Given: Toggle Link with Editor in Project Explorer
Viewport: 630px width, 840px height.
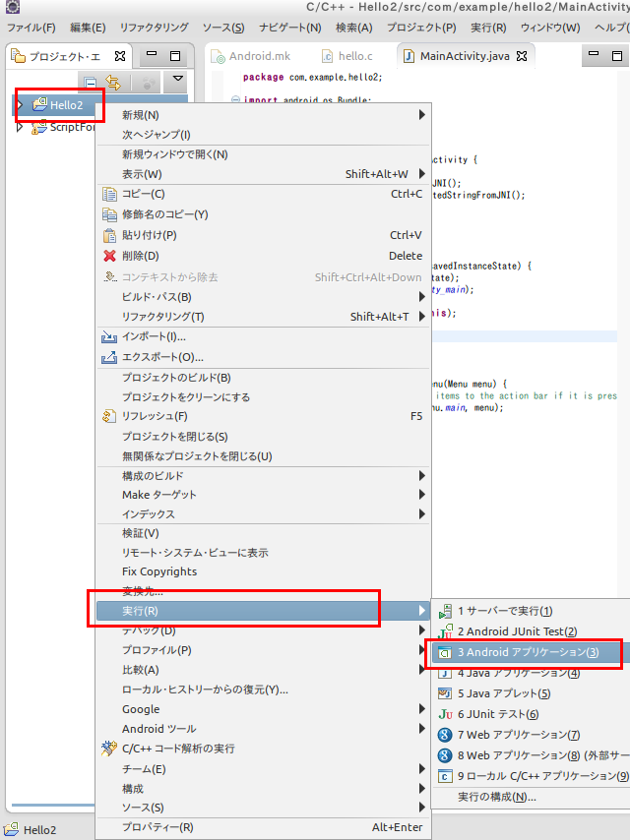Looking at the screenshot, I should pyautogui.click(x=113, y=83).
